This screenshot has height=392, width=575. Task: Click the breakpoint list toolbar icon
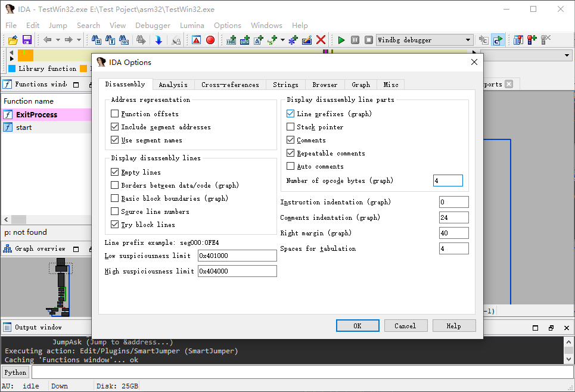pos(518,40)
